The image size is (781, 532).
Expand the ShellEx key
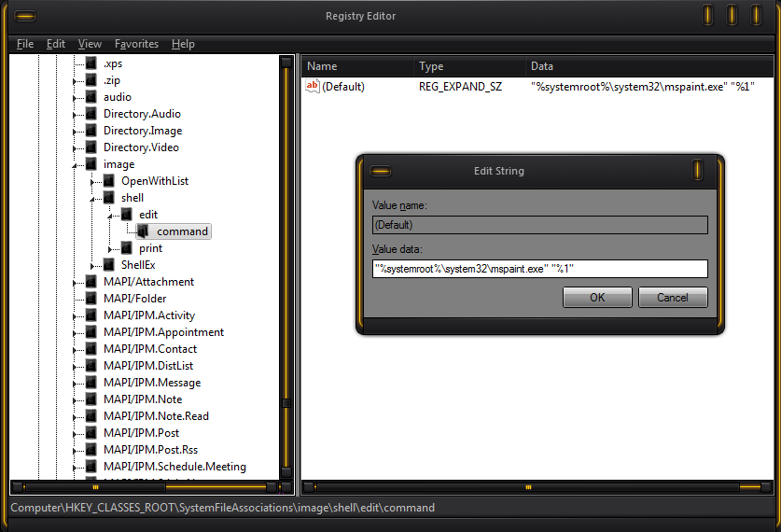coord(92,266)
